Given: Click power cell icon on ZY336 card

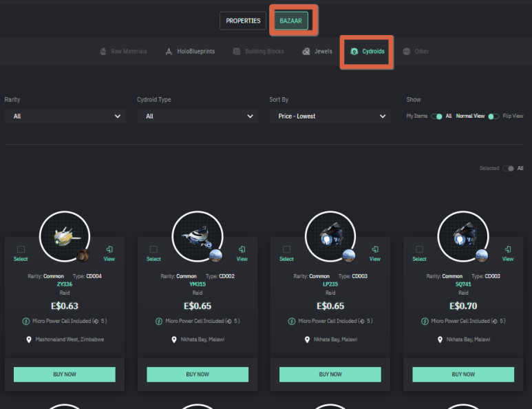Looking at the screenshot, I should [x=25, y=321].
